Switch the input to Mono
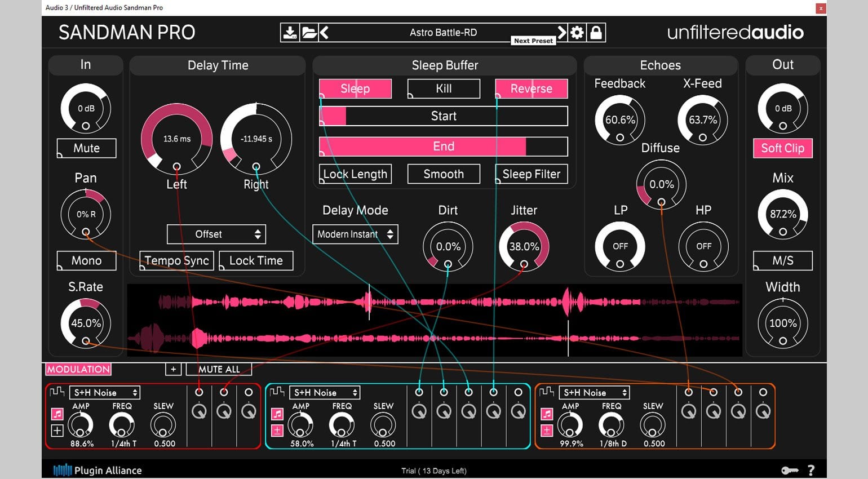The width and height of the screenshot is (868, 479). click(86, 260)
